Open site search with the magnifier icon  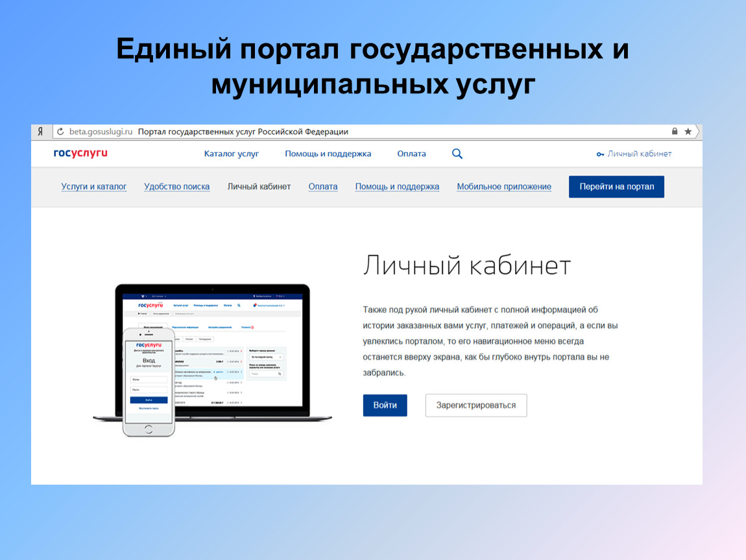[x=457, y=154]
